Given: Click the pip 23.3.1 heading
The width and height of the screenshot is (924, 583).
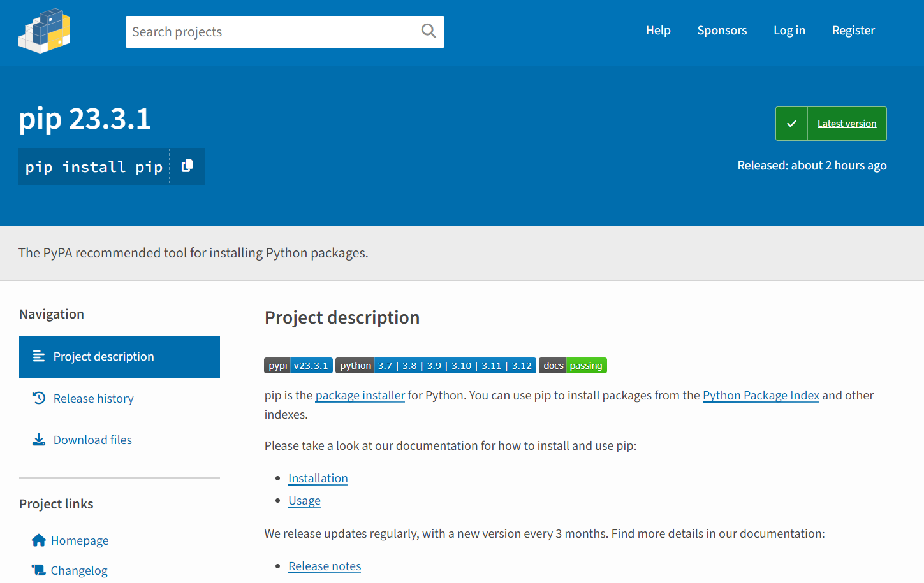Looking at the screenshot, I should pyautogui.click(x=85, y=119).
